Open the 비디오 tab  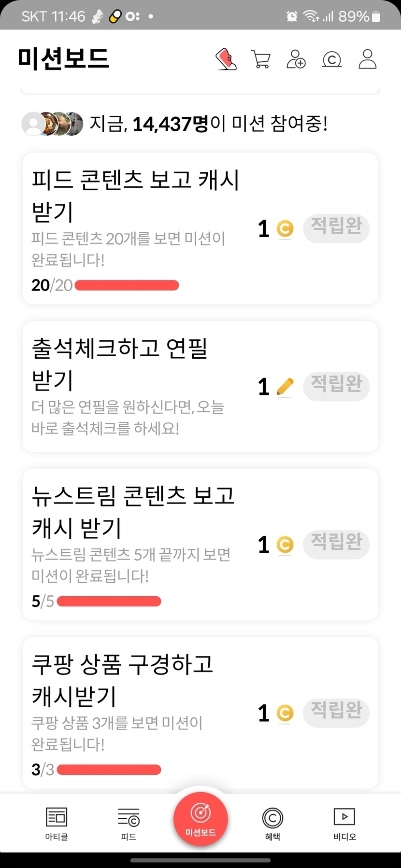point(344,824)
